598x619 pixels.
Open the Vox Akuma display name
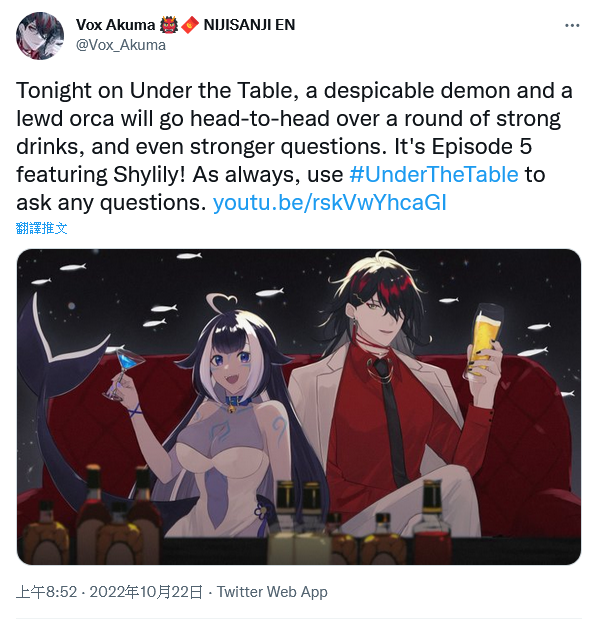click(x=115, y=25)
